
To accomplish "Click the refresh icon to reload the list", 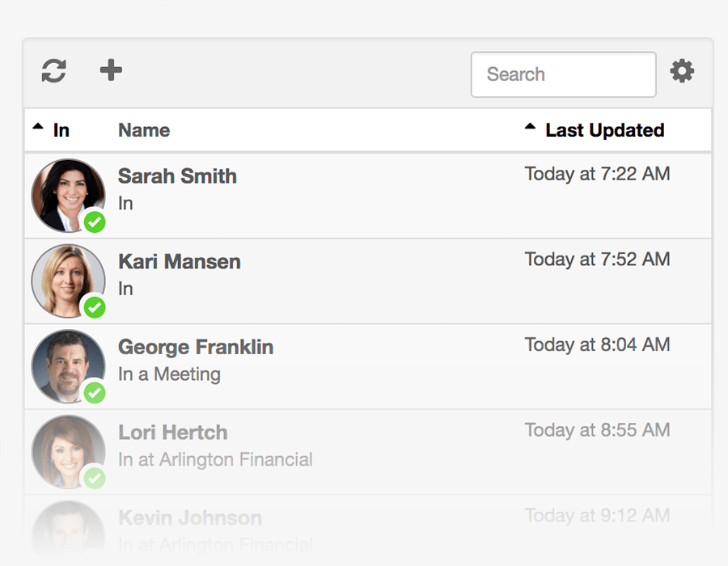I will coord(52,71).
